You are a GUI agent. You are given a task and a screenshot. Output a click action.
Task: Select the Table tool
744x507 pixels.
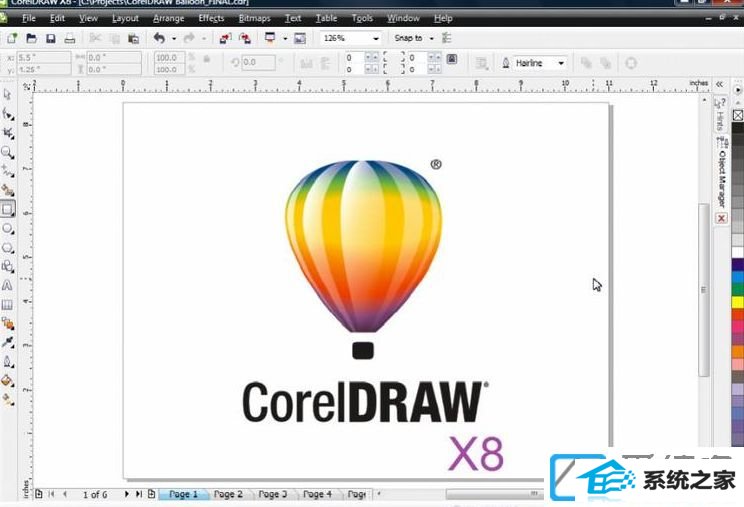(x=7, y=304)
